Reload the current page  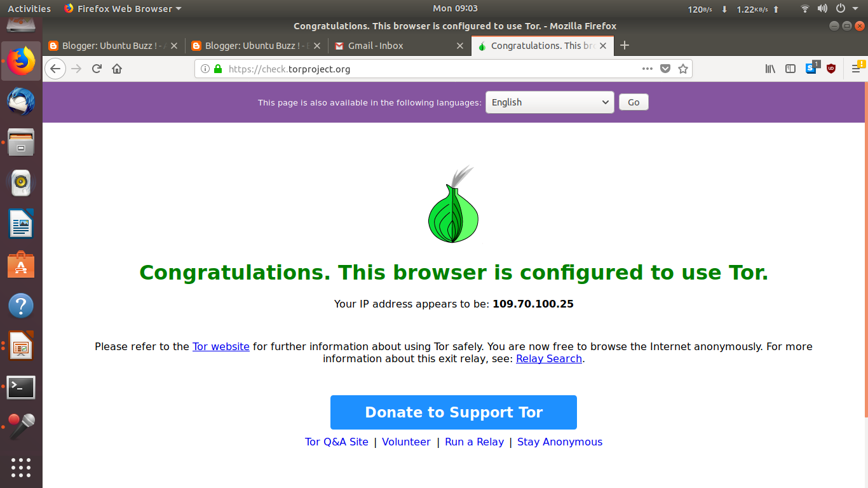tap(97, 69)
